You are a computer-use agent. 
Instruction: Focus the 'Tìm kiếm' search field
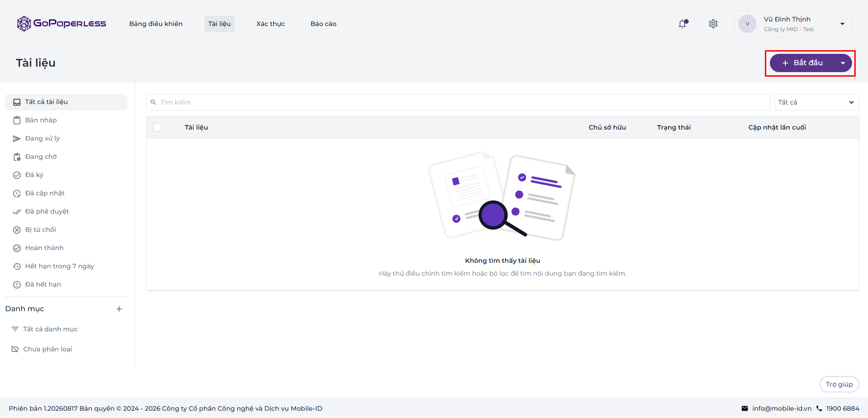pyautogui.click(x=458, y=102)
